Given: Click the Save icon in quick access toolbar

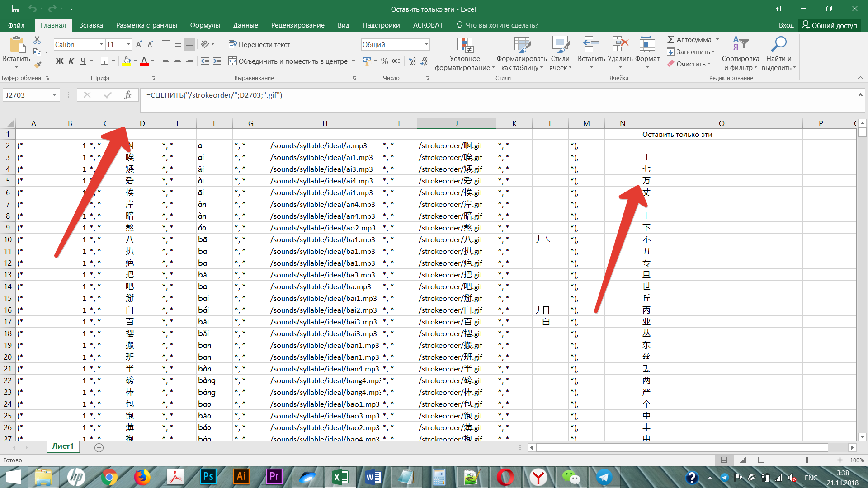Looking at the screenshot, I should click(15, 9).
